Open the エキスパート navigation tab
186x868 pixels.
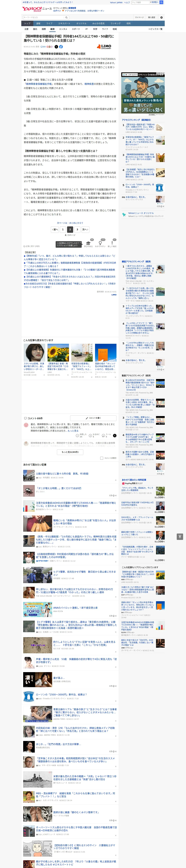[x=64, y=24]
